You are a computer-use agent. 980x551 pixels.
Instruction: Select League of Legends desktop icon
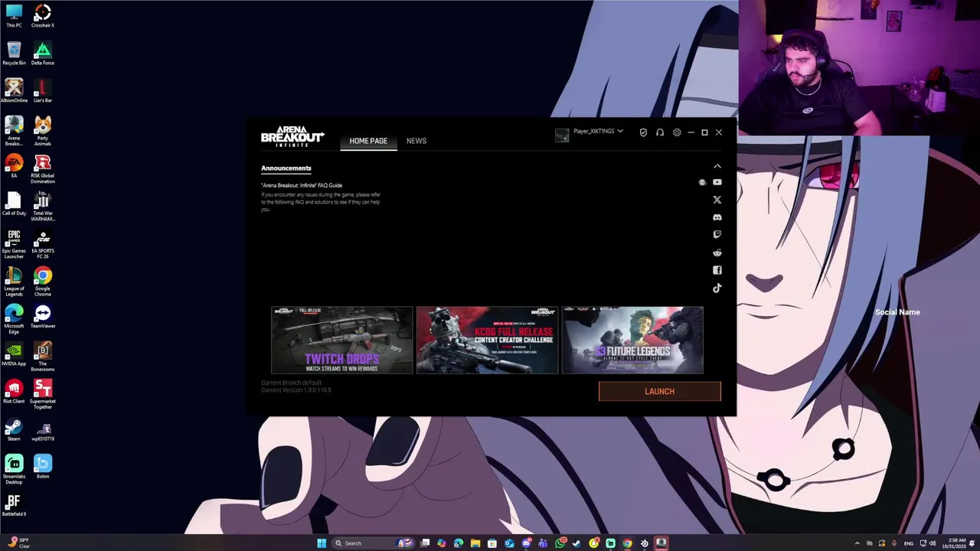14,282
